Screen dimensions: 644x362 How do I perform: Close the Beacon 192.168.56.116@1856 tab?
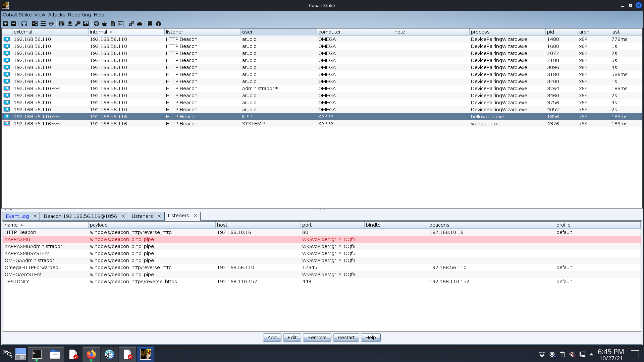pyautogui.click(x=123, y=216)
